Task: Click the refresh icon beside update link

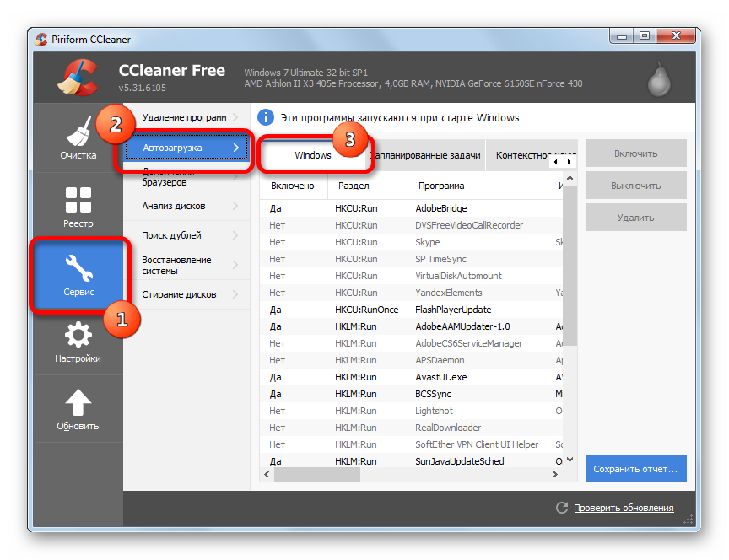Action: pos(562,508)
